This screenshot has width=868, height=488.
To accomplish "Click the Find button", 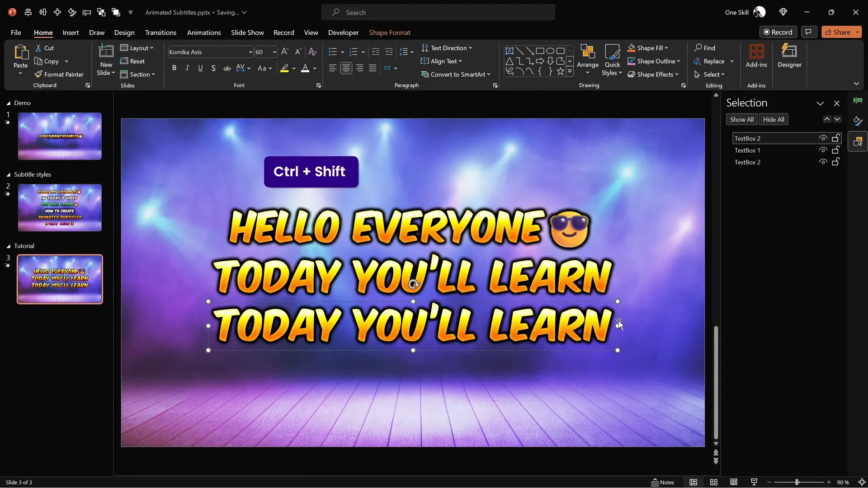I will 705,48.
